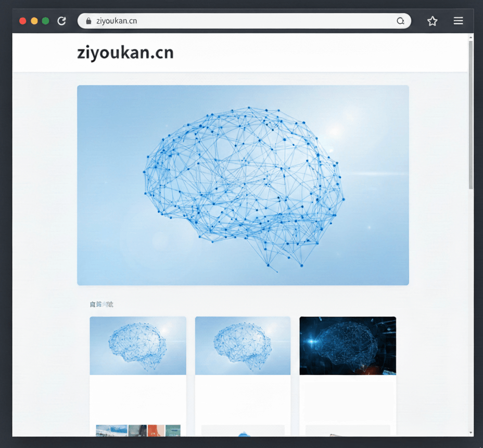Open the middle brain card thumbnail
This screenshot has width=483, height=448.
pos(243,345)
